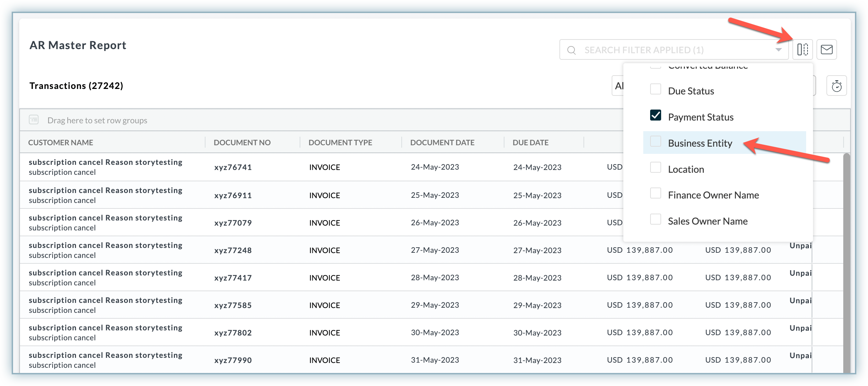This screenshot has width=868, height=386.
Task: Click the email report envelope icon
Action: coord(826,49)
